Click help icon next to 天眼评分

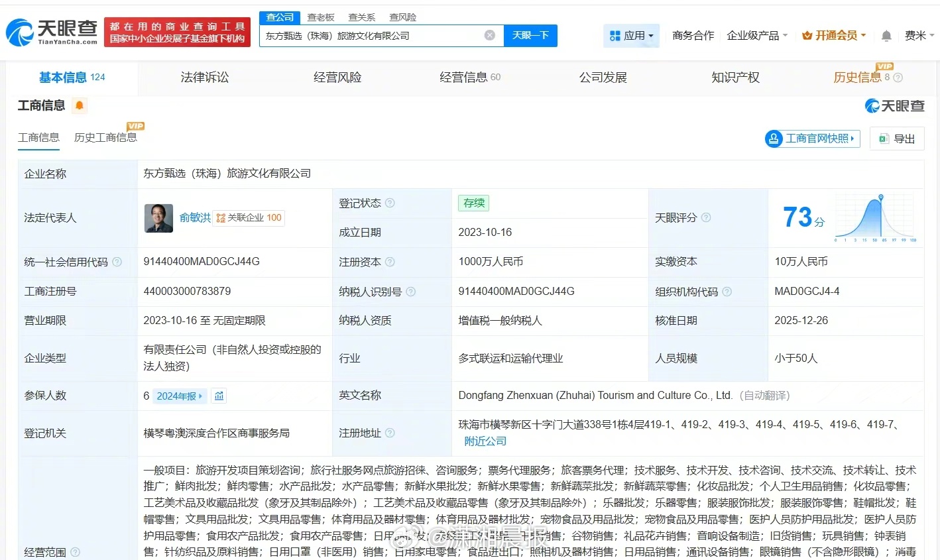tap(706, 217)
